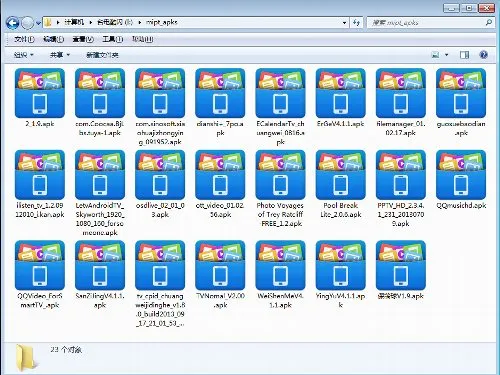Select the V1.9.apk icon in the last row
Viewport: 500px width, 375px height.
click(401, 265)
